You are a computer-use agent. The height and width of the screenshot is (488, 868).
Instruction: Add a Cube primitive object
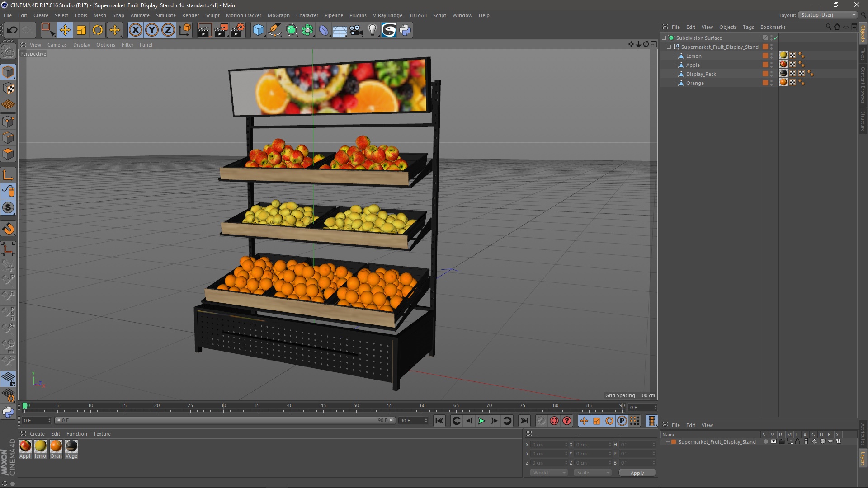[x=258, y=30]
